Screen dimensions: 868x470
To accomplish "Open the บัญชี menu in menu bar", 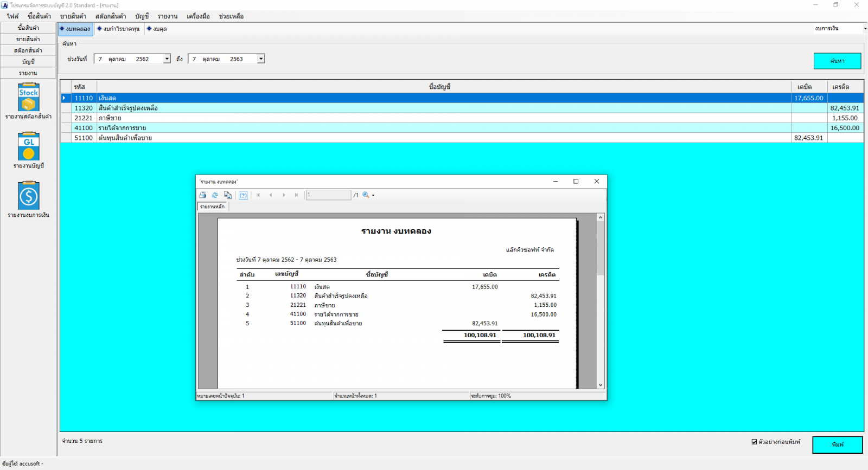I will 142,16.
